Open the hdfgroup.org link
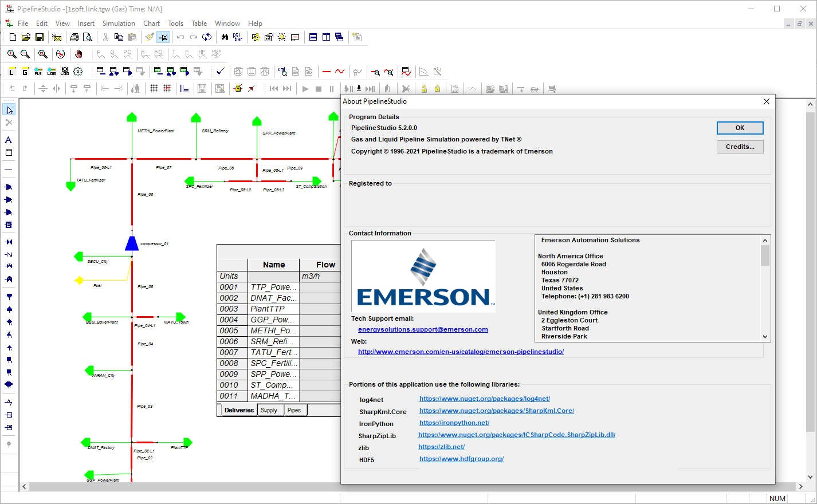 pyautogui.click(x=461, y=459)
